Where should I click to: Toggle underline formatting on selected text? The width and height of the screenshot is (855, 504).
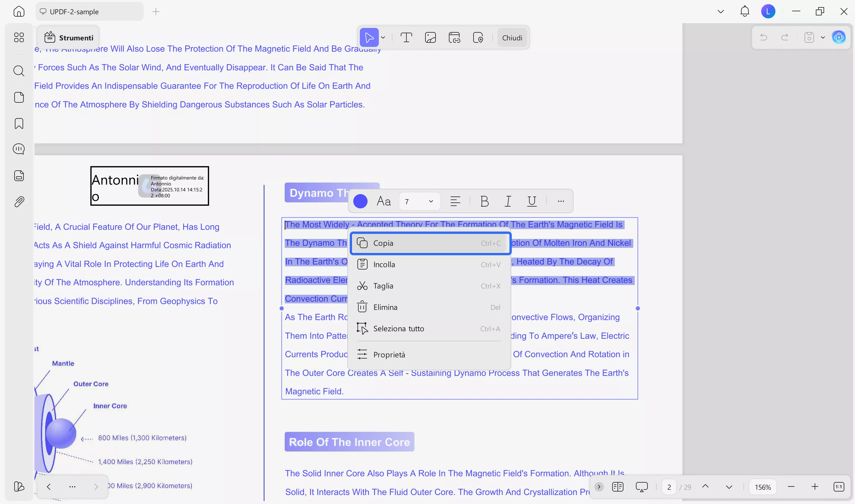tap(532, 202)
